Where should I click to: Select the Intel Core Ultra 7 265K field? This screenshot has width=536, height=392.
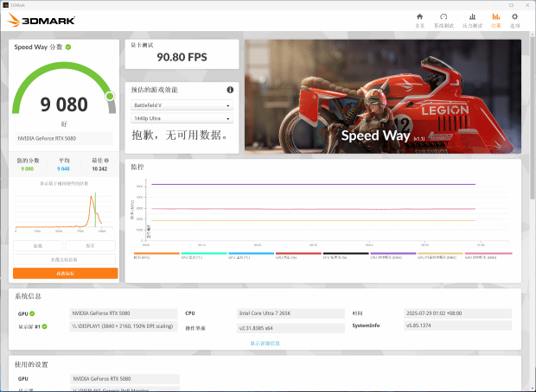[x=290, y=313]
